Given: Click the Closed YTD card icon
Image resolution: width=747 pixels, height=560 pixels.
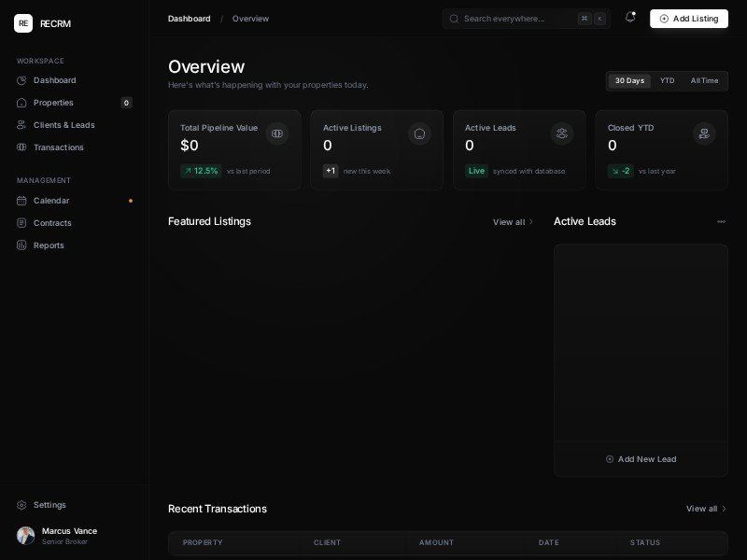Looking at the screenshot, I should pyautogui.click(x=704, y=133).
